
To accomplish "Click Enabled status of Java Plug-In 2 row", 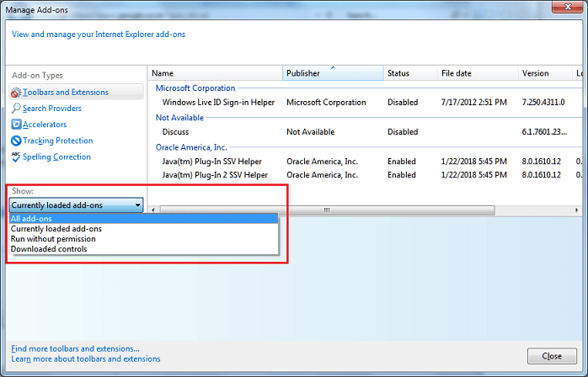I will tap(402, 175).
